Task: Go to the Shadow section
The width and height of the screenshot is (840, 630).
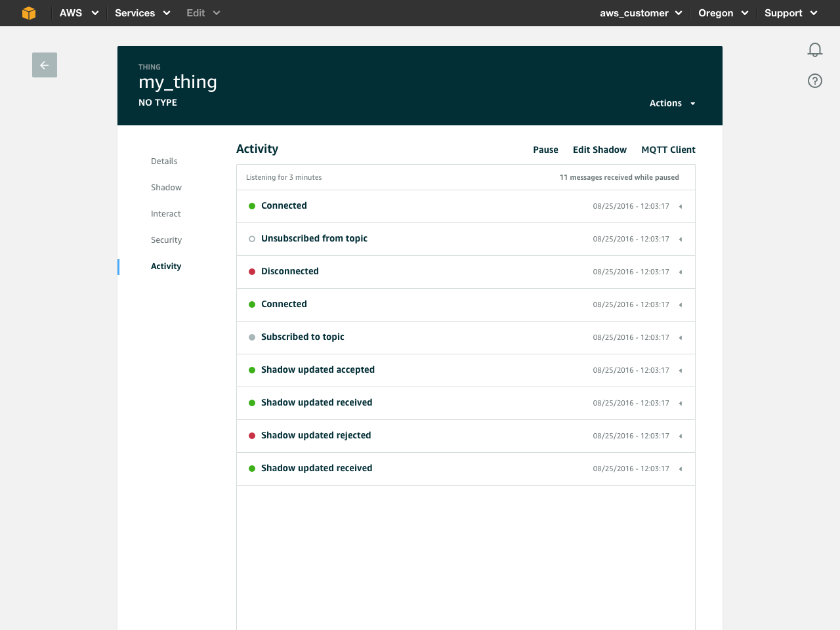Action: [166, 188]
